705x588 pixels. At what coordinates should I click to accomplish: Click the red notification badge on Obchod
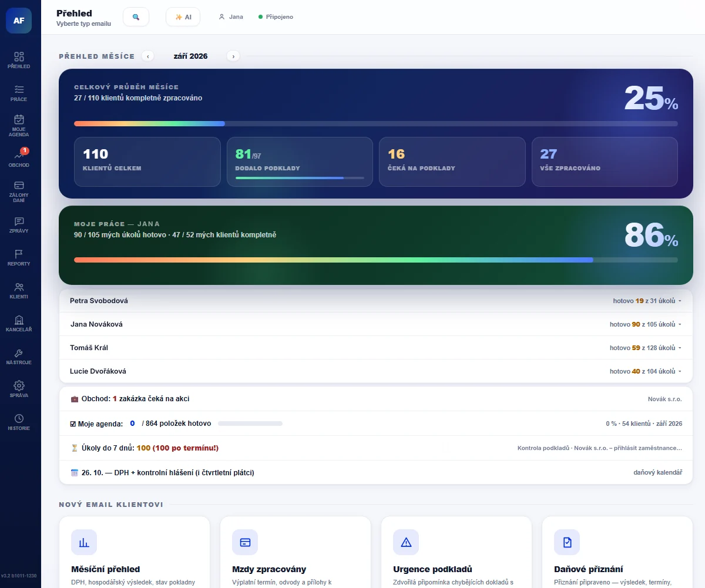[x=25, y=151]
